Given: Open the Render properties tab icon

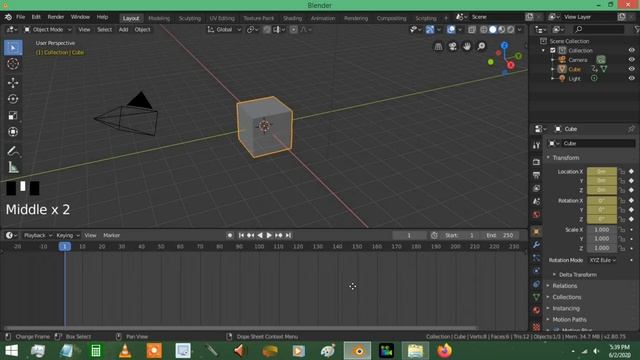Looking at the screenshot, I should click(x=536, y=162).
